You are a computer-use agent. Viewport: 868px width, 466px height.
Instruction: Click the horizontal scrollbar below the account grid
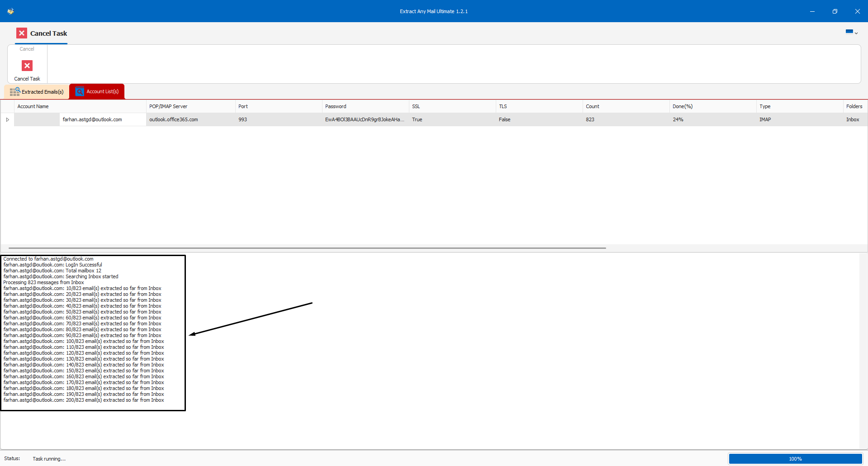point(307,248)
